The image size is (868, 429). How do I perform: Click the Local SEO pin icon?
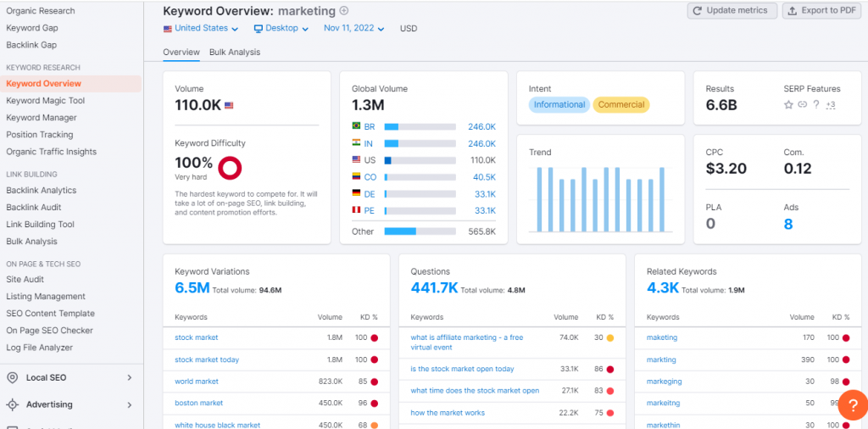pyautogui.click(x=12, y=377)
